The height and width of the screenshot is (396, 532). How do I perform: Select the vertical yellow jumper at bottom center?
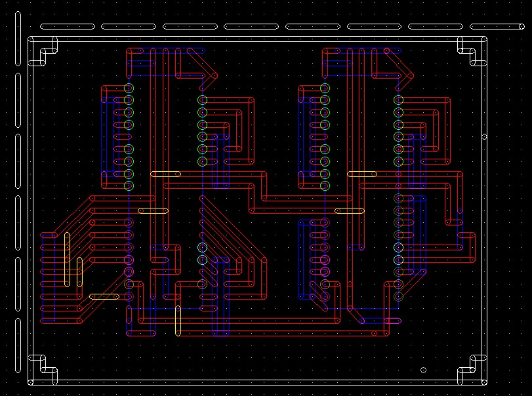point(178,321)
